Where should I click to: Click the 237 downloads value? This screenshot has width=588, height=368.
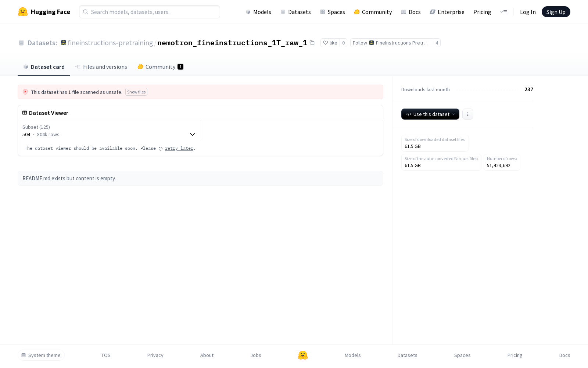(529, 89)
